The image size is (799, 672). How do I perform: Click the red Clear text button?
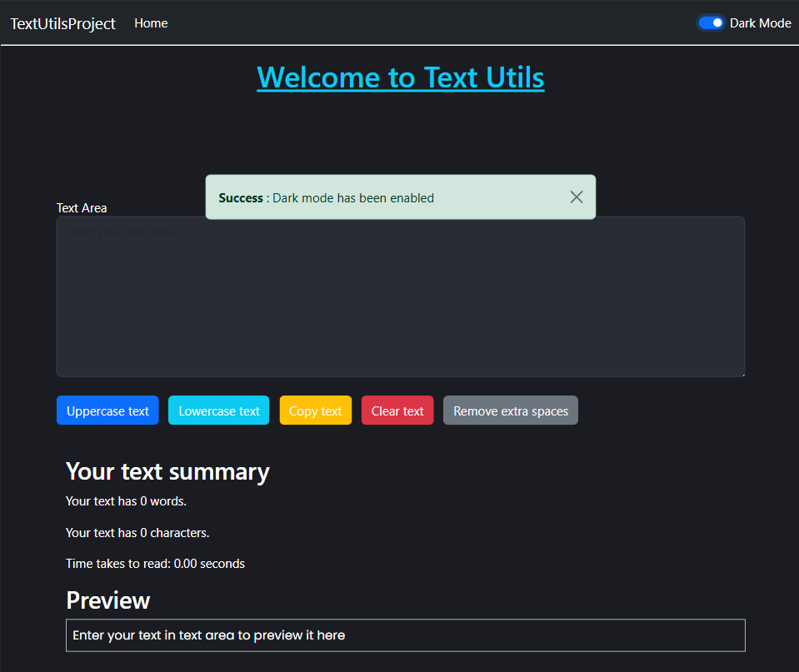tap(397, 411)
